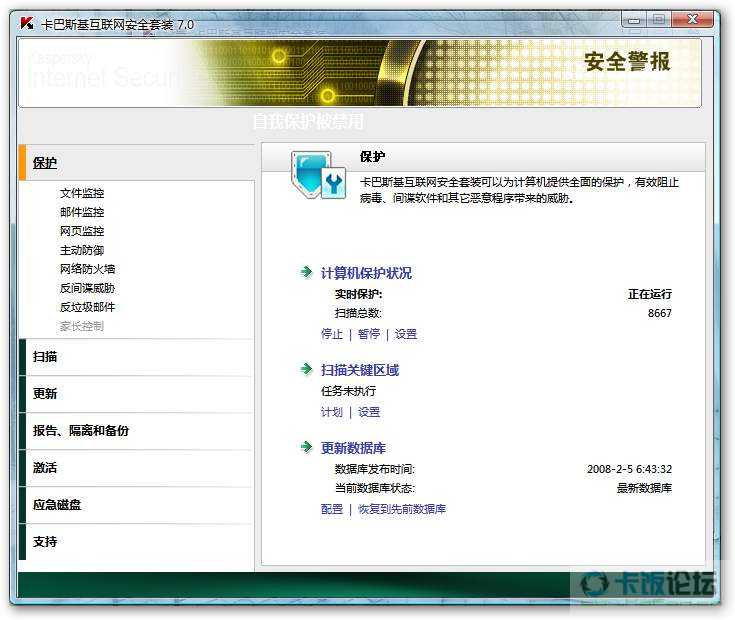The height and width of the screenshot is (620, 735).
Task: Click 停止 link for real-time protection
Action: click(x=332, y=334)
